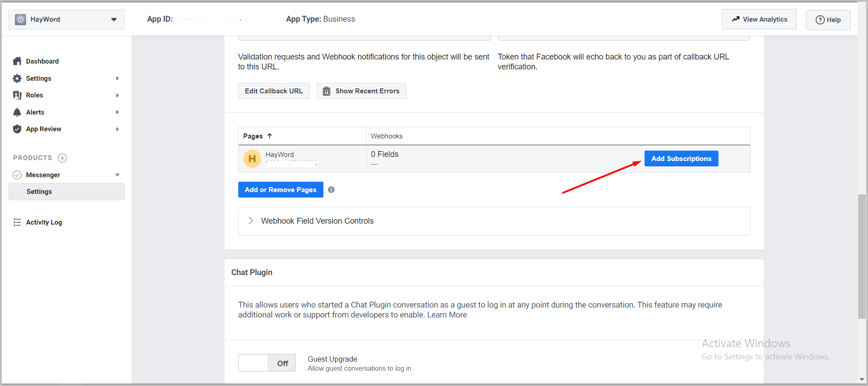Collapse the Messenger product arrow
This screenshot has width=868, height=386.
click(117, 175)
